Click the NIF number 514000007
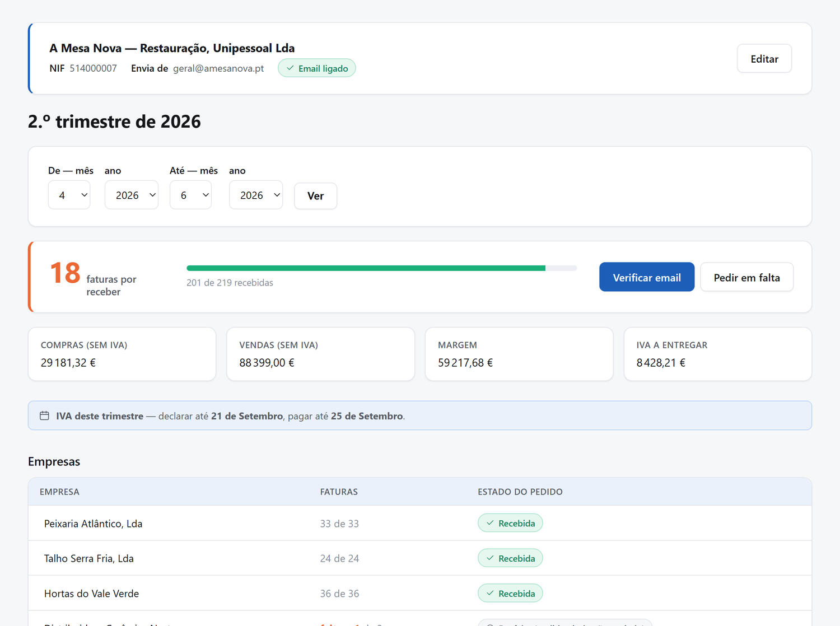This screenshot has height=626, width=840. tap(93, 68)
